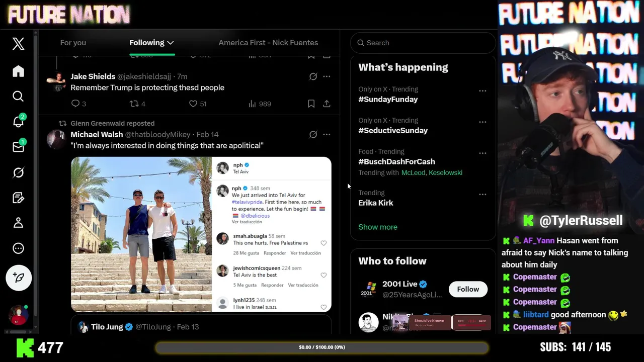The image size is (644, 362).
Task: Open the X logo home link
Action: pos(18,44)
